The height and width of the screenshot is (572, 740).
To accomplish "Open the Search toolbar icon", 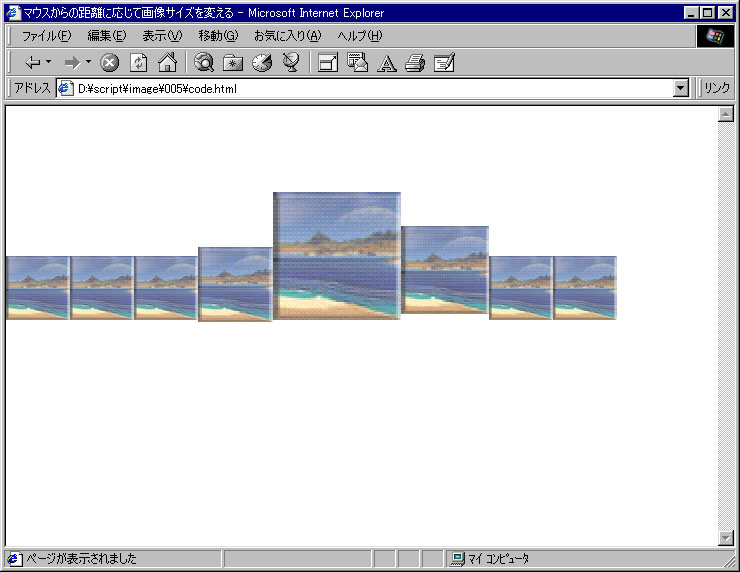I will pos(204,62).
